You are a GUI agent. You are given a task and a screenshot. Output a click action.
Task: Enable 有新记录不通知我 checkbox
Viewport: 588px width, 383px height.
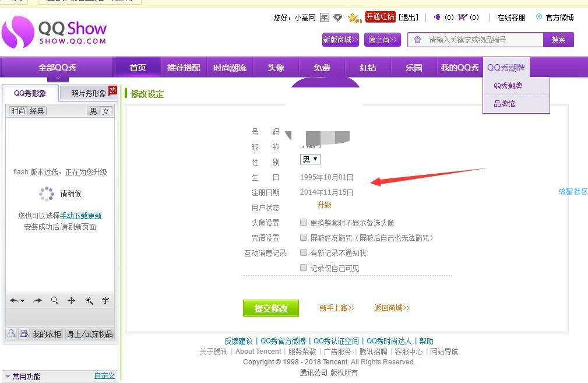pos(304,253)
